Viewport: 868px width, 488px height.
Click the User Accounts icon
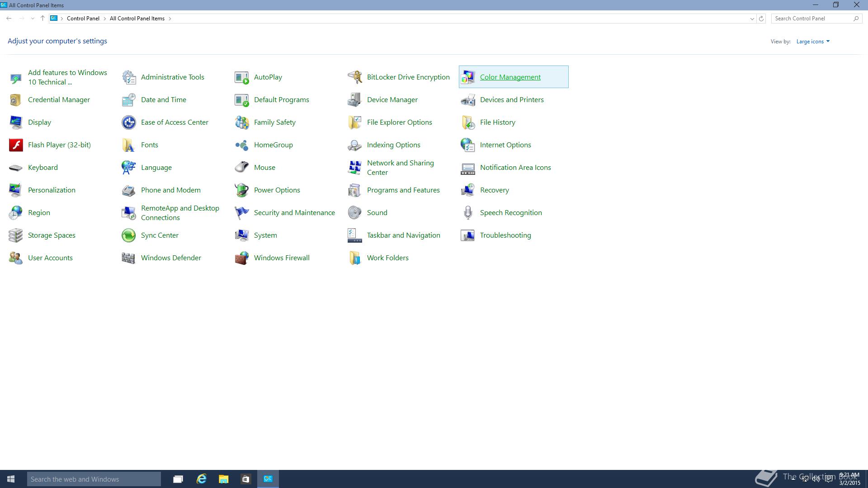(x=16, y=258)
